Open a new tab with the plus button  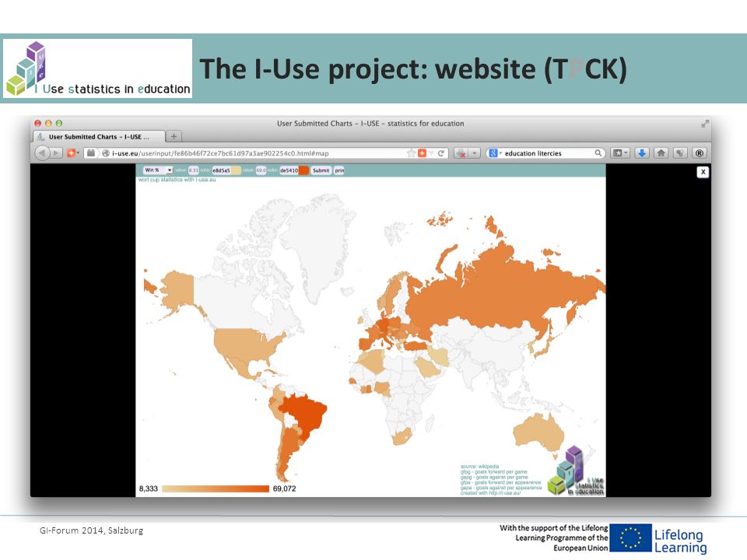pyautogui.click(x=174, y=137)
